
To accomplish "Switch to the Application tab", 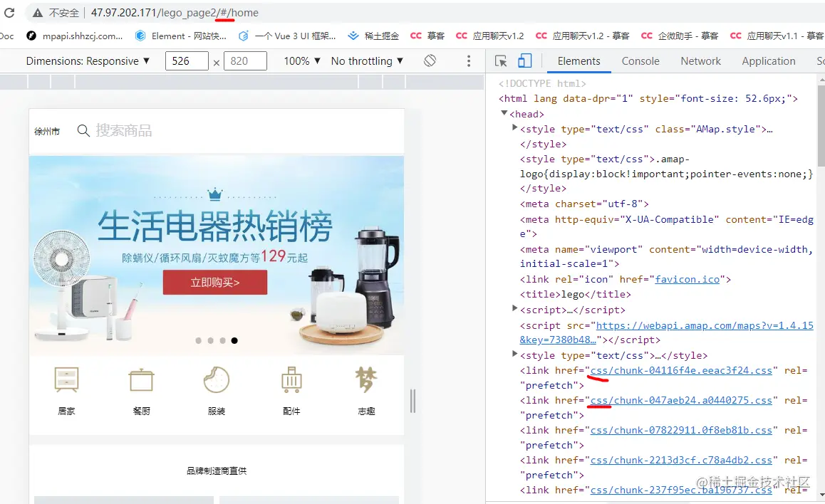I will tap(768, 61).
